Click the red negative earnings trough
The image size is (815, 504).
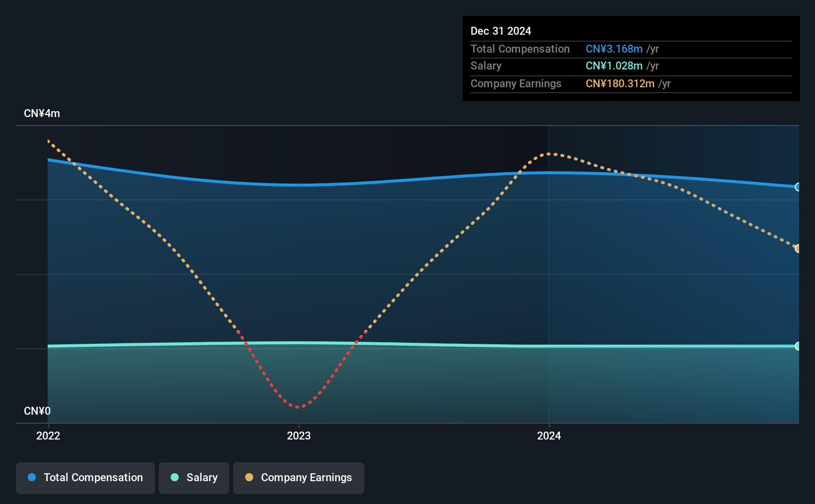(x=298, y=407)
